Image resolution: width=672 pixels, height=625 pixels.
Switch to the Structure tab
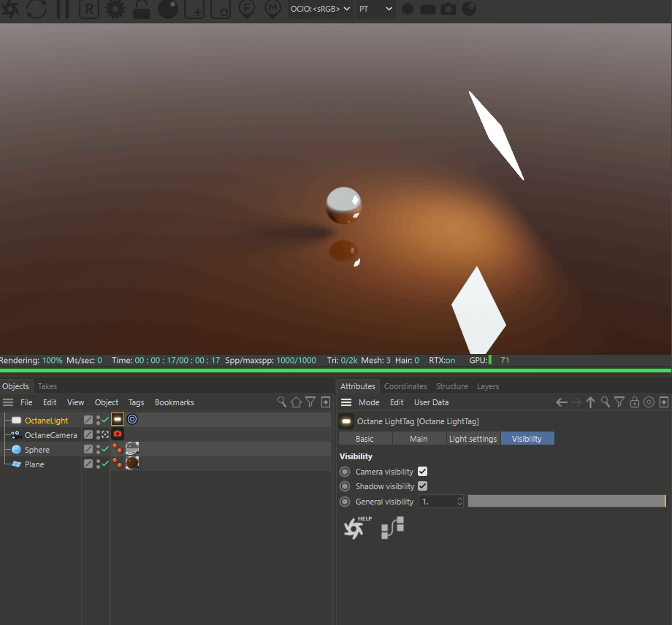click(x=451, y=386)
